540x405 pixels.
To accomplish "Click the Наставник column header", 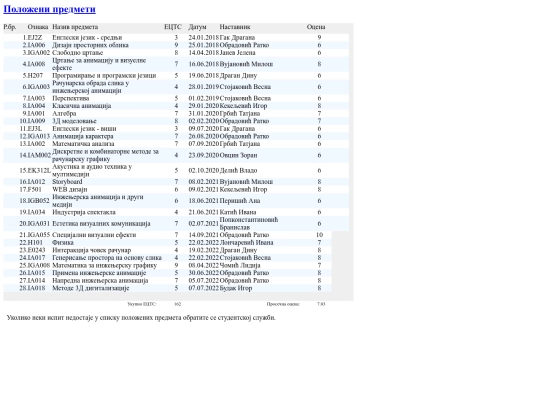I will tap(235, 27).
